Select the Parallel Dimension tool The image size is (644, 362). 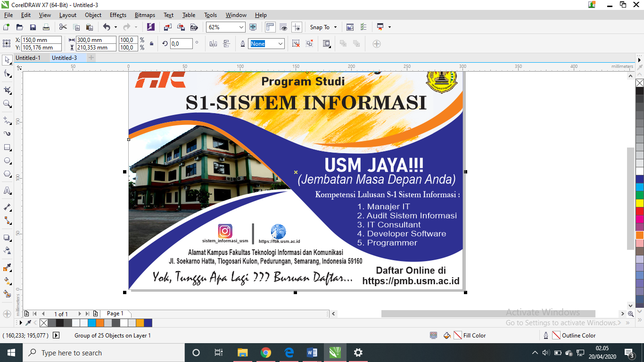(7, 207)
